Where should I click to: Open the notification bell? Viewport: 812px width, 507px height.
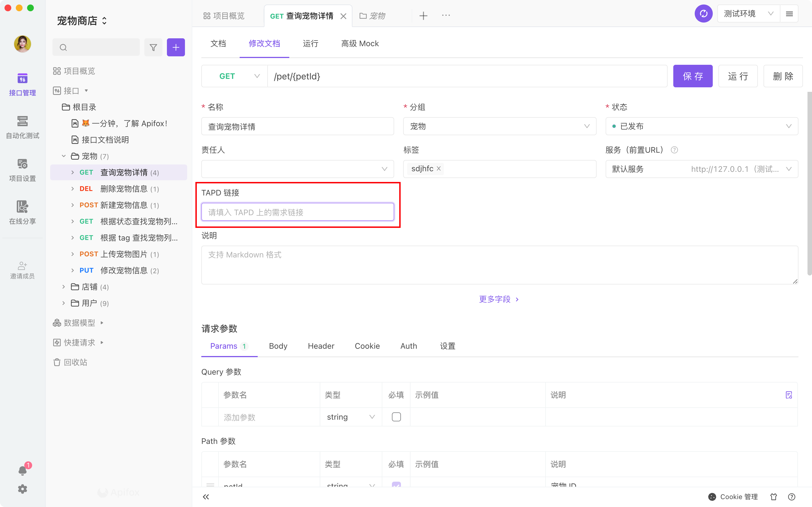point(23,470)
